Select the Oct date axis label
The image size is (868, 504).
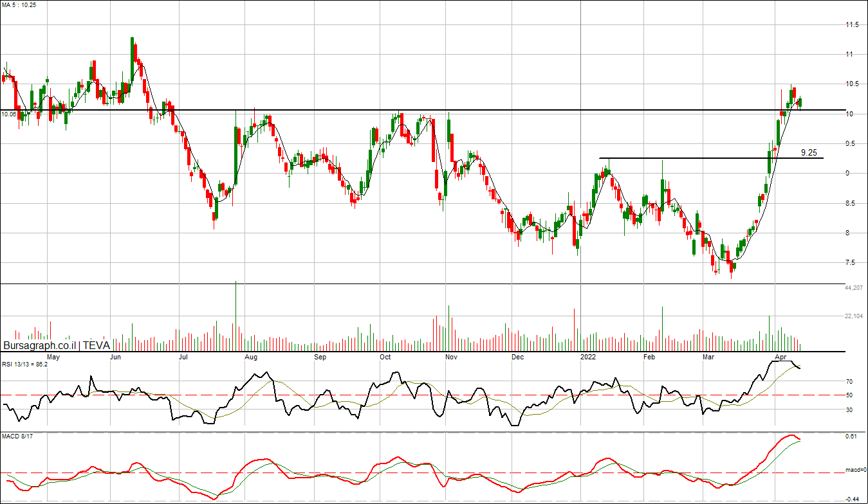click(385, 356)
